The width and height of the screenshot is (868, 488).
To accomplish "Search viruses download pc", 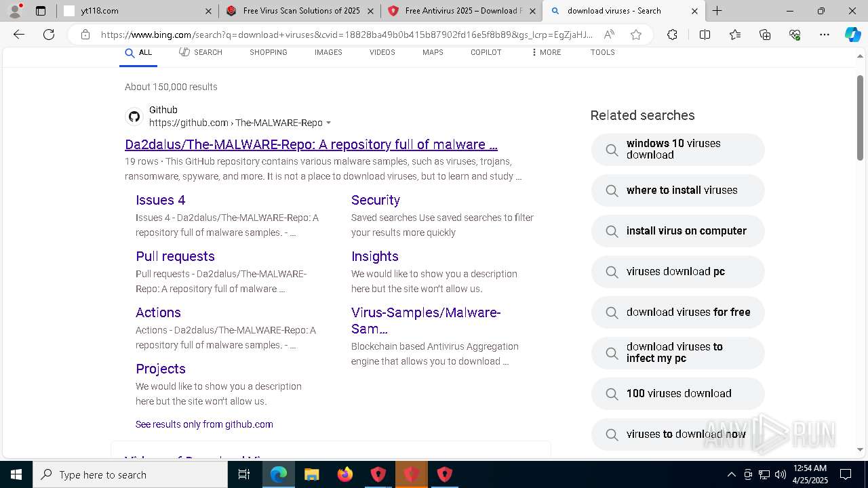I will 677,272.
